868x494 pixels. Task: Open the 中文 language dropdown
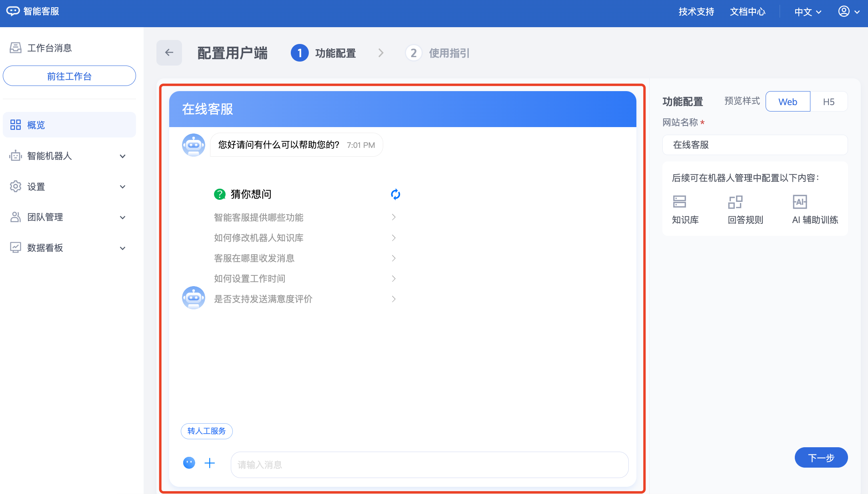coord(808,12)
